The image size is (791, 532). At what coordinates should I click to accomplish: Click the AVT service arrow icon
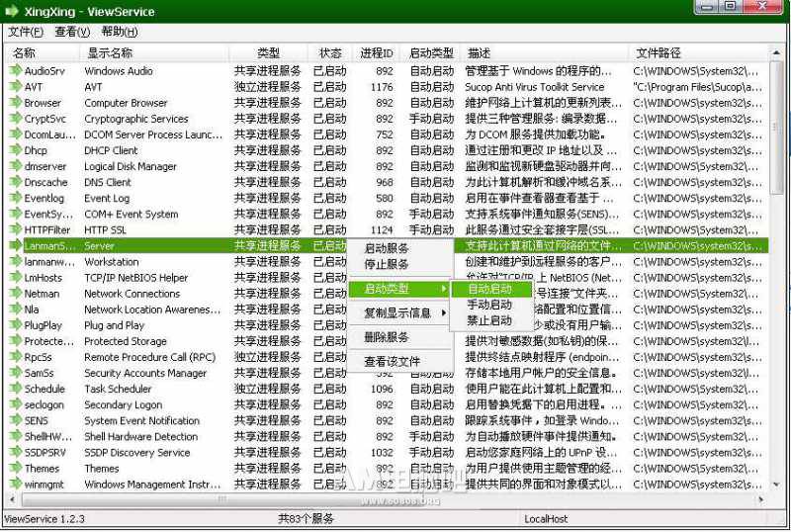[16, 87]
